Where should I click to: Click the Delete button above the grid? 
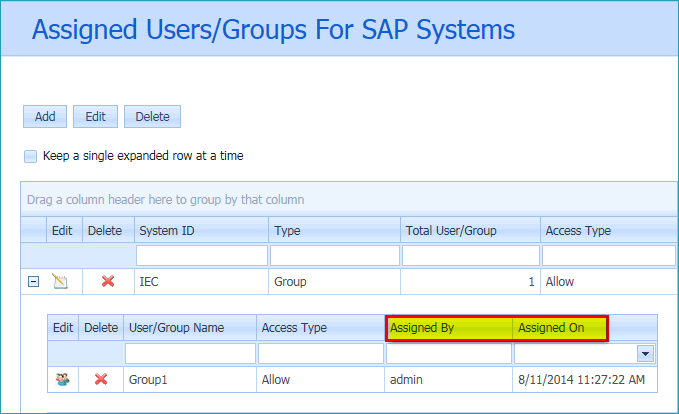tap(152, 116)
